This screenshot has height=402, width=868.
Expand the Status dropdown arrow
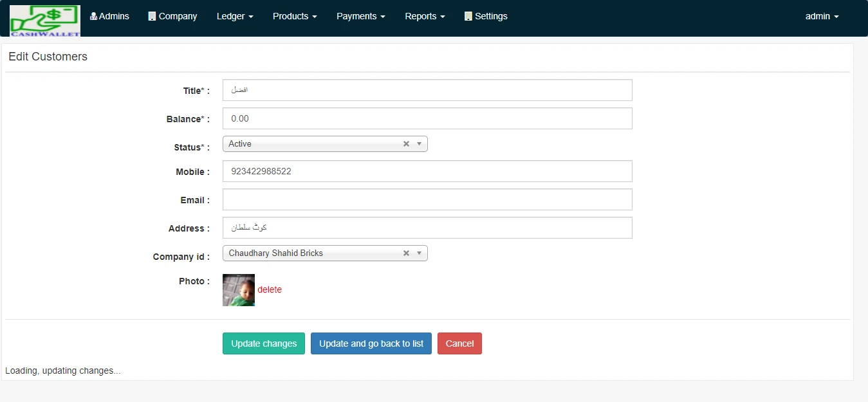(419, 144)
